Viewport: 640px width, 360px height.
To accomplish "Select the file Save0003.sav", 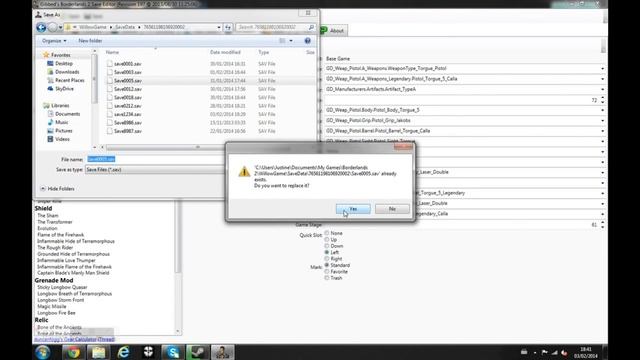I will click(x=128, y=72).
